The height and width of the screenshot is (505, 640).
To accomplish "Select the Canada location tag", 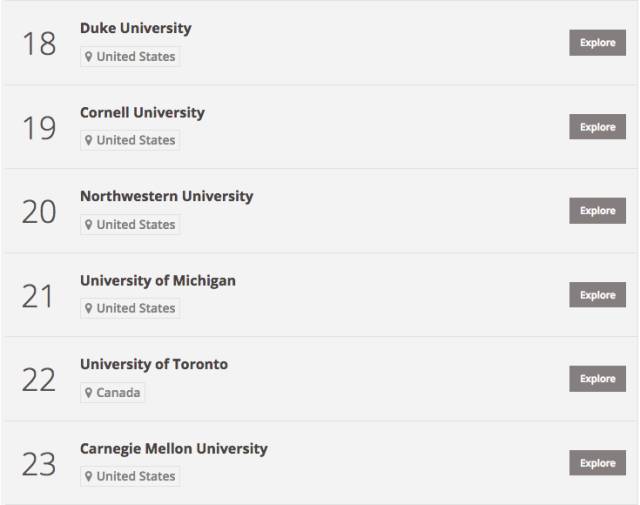I will tap(113, 393).
